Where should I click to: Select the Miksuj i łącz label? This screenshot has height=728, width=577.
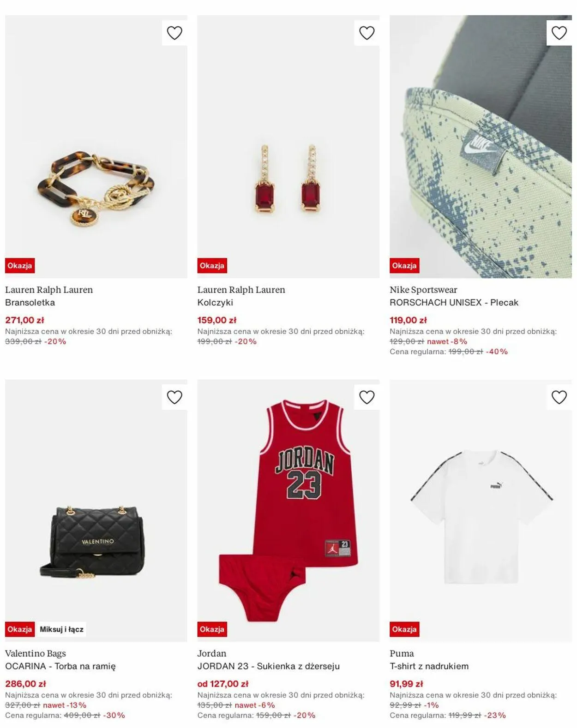(x=61, y=629)
